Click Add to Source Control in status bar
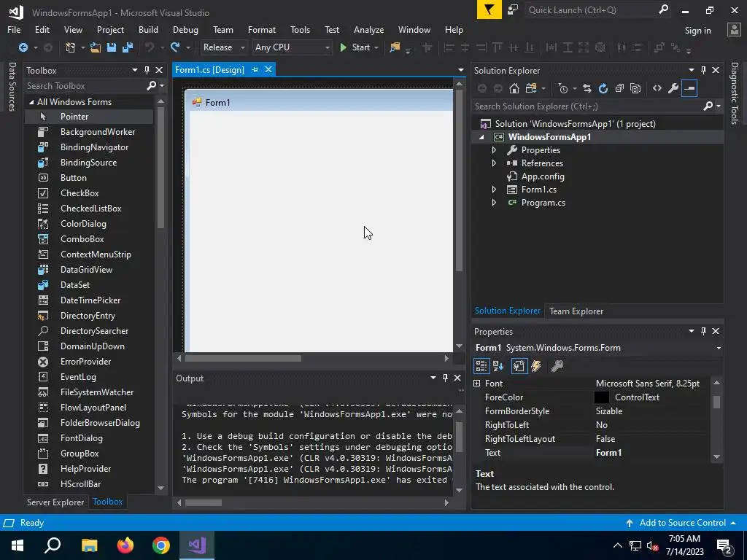Viewport: 747px width, 560px height. 682,522
